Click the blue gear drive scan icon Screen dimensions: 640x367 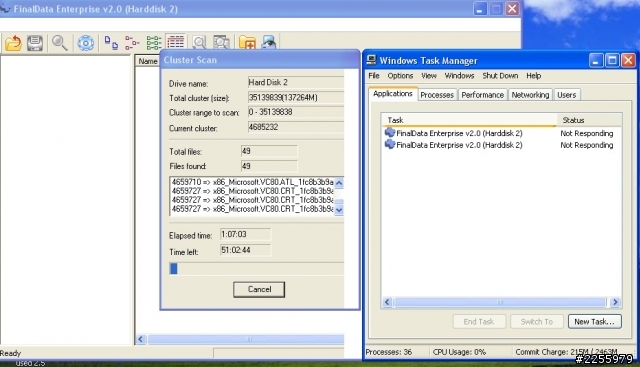tap(86, 43)
